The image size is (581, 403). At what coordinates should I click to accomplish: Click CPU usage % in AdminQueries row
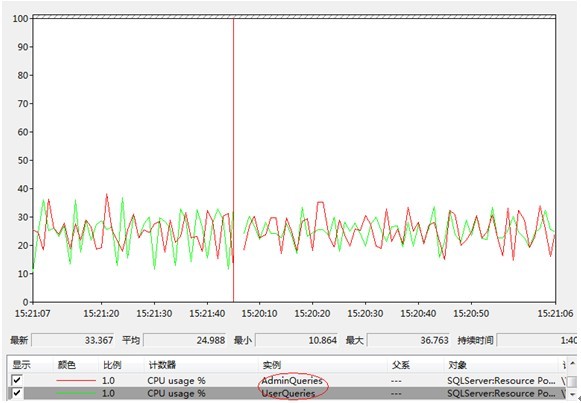tap(176, 381)
